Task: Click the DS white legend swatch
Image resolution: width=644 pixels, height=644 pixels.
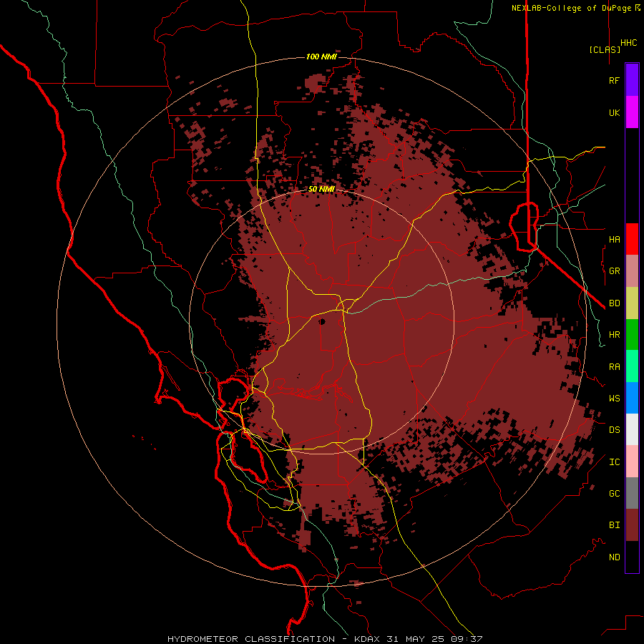Action: point(632,429)
